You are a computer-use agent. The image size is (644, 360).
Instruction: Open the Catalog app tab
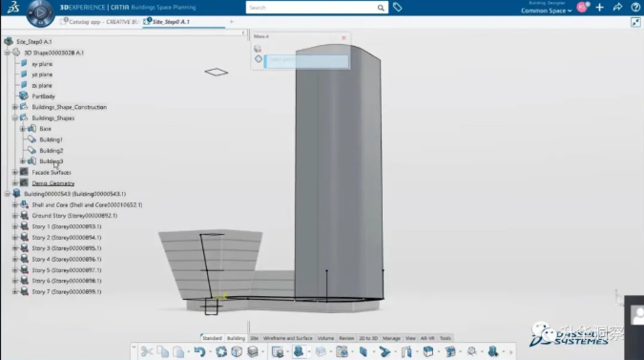pos(100,22)
